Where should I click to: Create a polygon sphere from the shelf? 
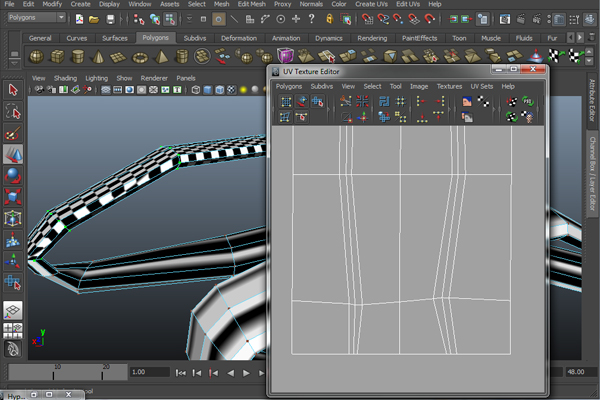(x=36, y=57)
